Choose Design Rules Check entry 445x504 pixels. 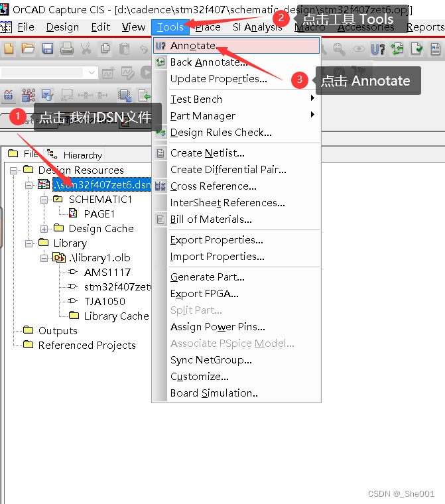click(237, 132)
